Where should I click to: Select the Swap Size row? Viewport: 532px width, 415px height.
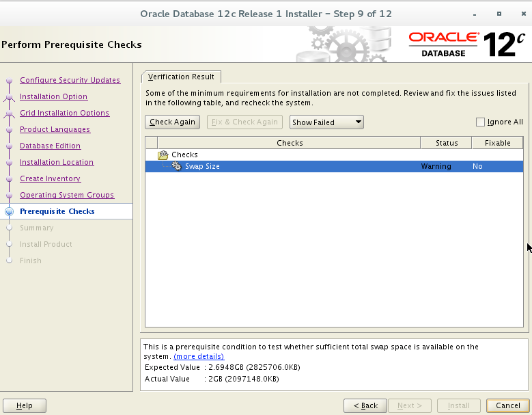point(334,166)
